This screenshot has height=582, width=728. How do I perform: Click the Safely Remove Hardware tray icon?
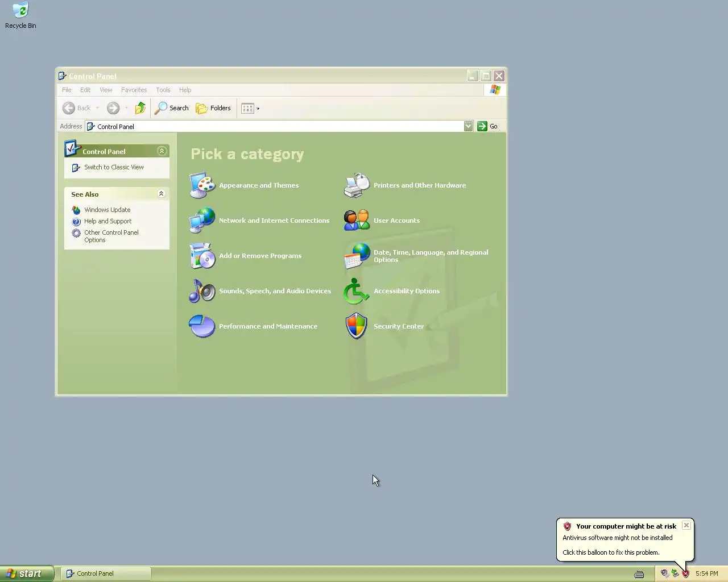point(675,573)
